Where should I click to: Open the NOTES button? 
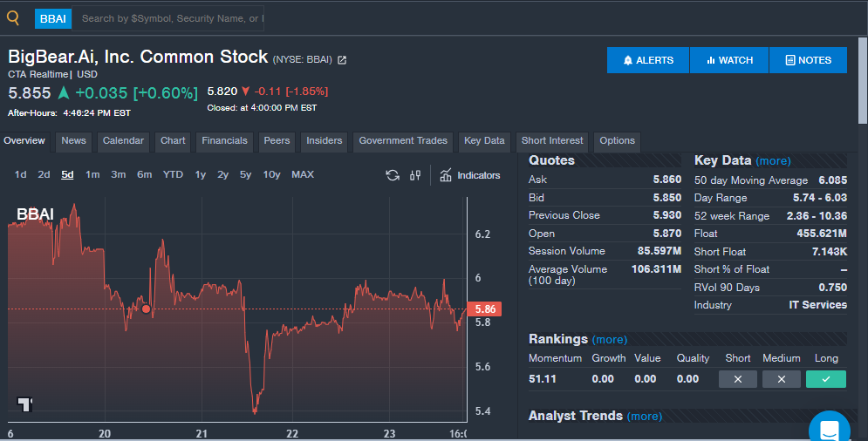click(x=808, y=60)
